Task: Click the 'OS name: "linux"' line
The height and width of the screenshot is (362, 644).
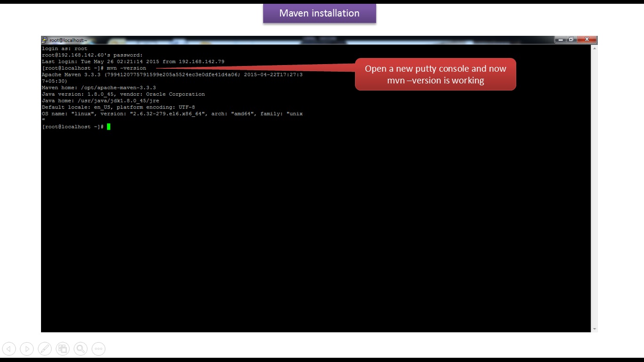Action: tap(172, 114)
